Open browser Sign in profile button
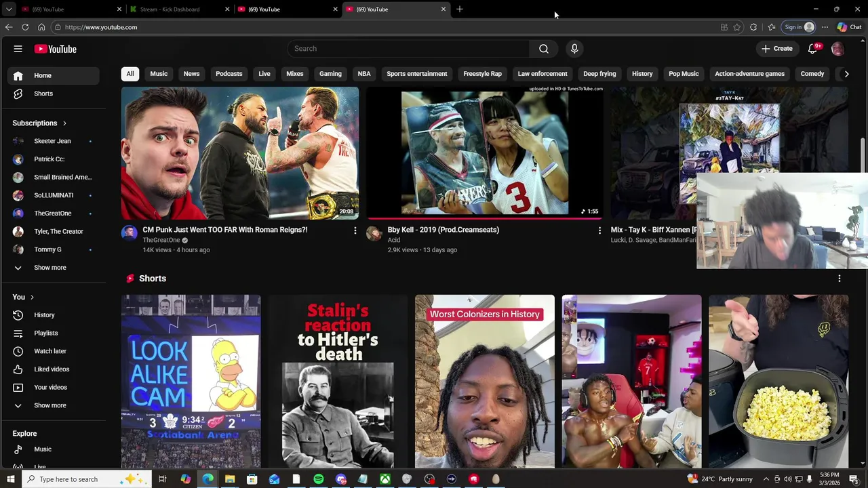This screenshot has height=488, width=868. point(799,27)
